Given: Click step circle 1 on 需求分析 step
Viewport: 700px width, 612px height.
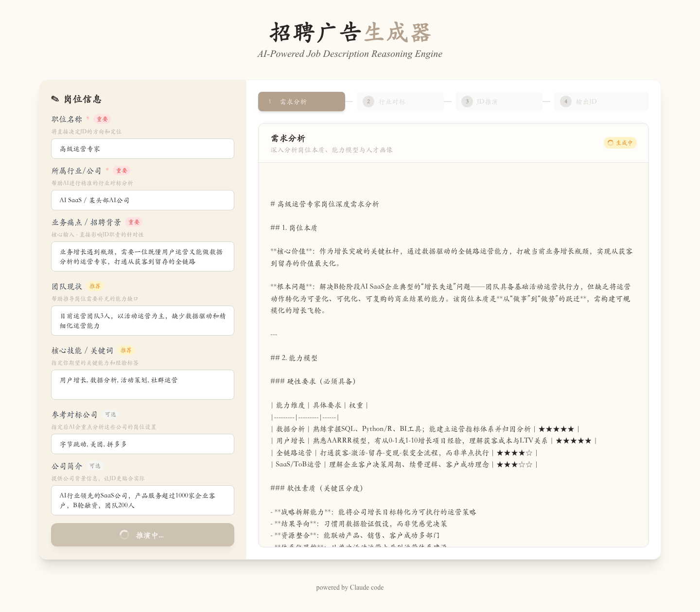Looking at the screenshot, I should (x=269, y=102).
